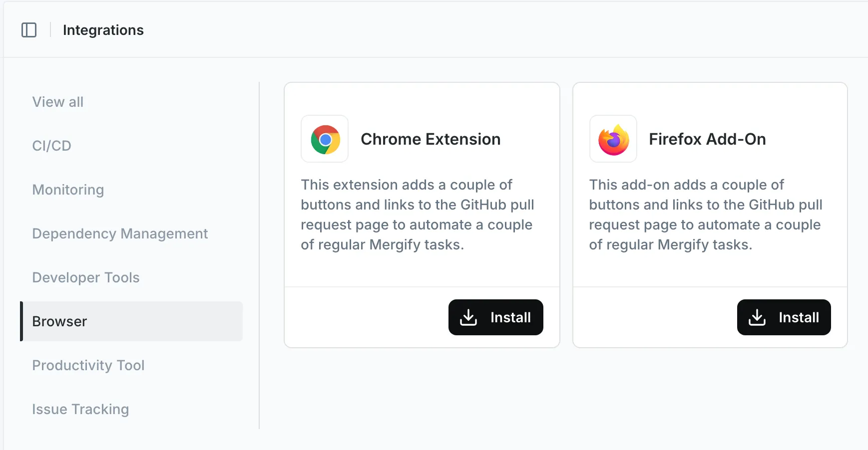Install the Chrome Extension
This screenshot has width=868, height=450.
coord(496,317)
